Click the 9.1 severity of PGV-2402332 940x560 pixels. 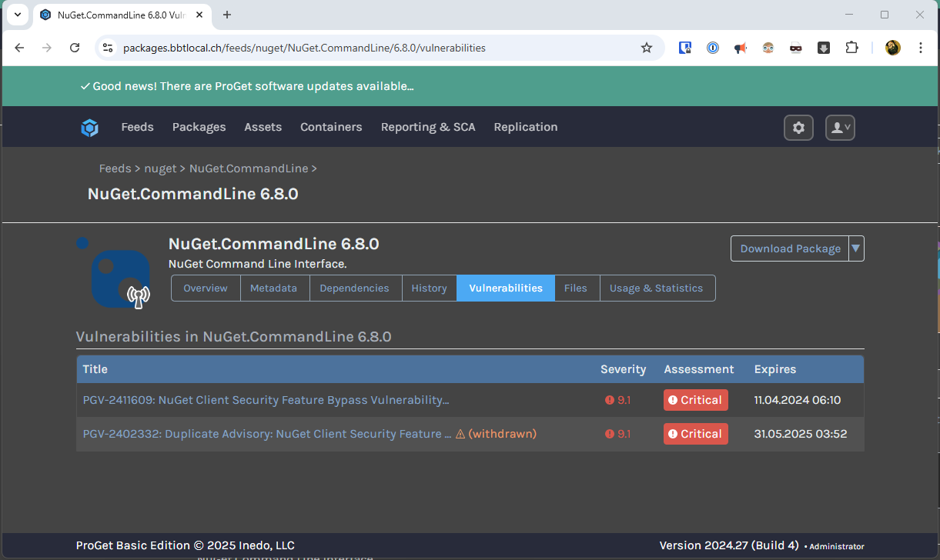[x=618, y=434]
